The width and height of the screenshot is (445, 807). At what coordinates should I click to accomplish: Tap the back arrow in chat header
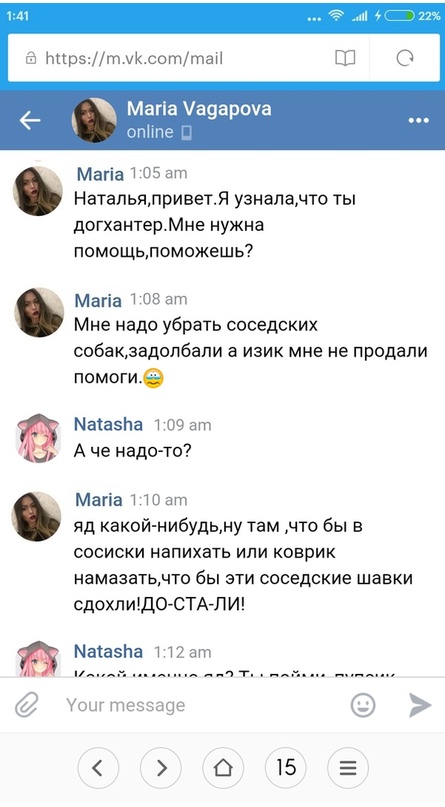(x=29, y=120)
